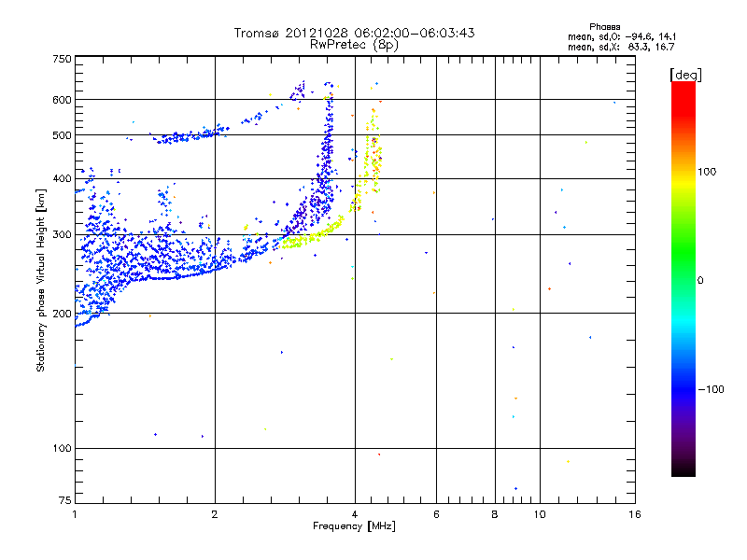Click the "Stationary phase Virtual Height [km]" axis label

point(41,280)
